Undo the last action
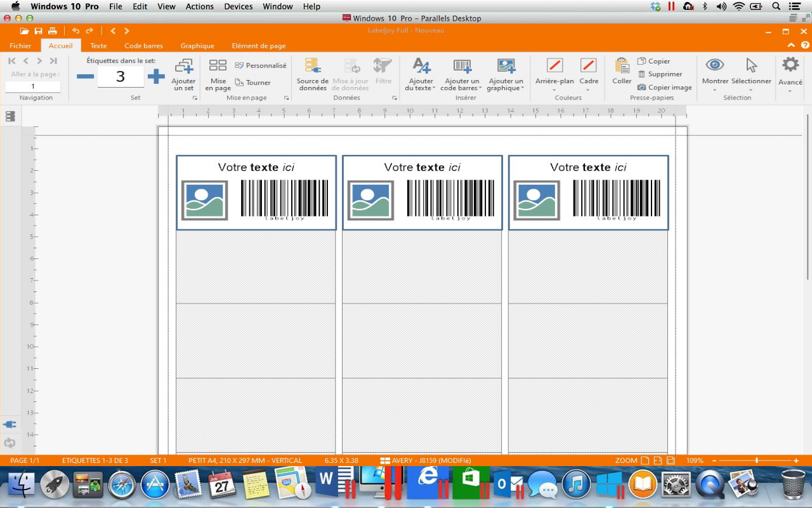The image size is (812, 508). [75, 30]
